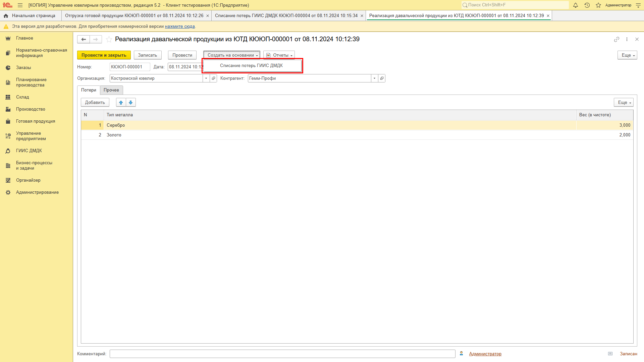Move row up with blue arrow
Image resolution: width=644 pixels, height=362 pixels.
pyautogui.click(x=121, y=103)
